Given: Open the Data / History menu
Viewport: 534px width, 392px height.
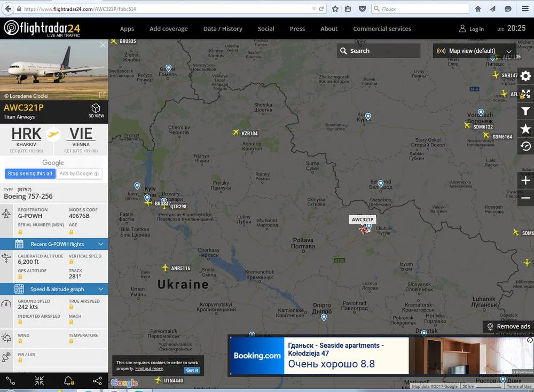Looking at the screenshot, I should point(223,29).
